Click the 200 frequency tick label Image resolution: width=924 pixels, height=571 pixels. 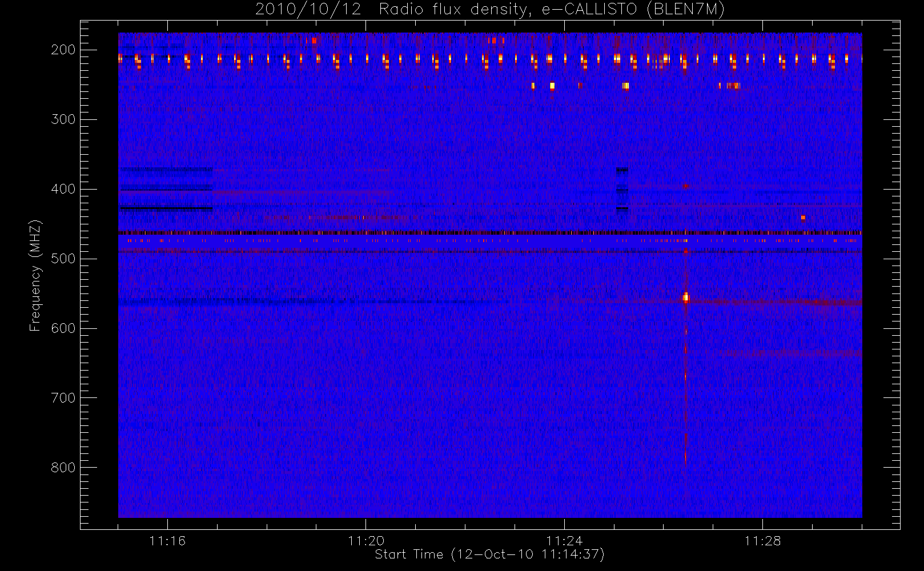63,50
